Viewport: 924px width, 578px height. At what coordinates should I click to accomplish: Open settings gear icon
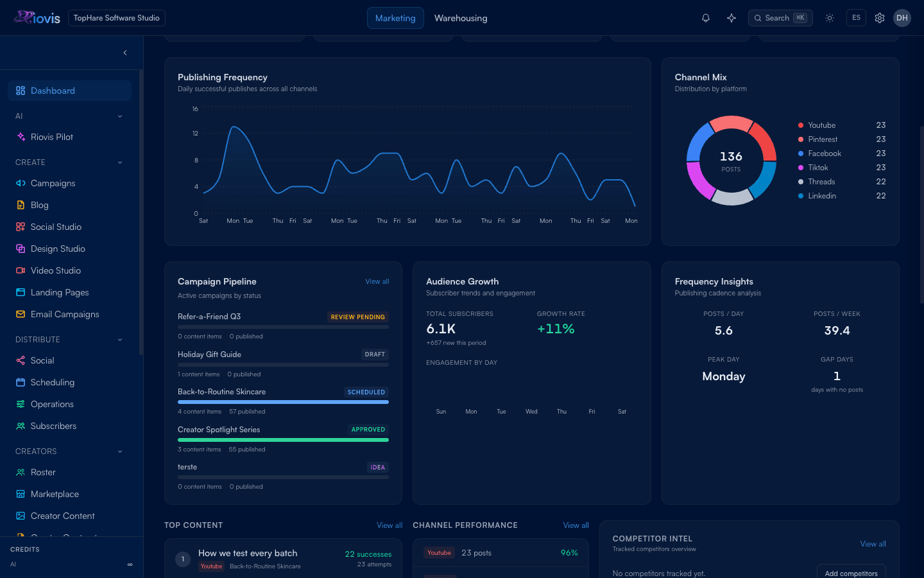click(880, 18)
